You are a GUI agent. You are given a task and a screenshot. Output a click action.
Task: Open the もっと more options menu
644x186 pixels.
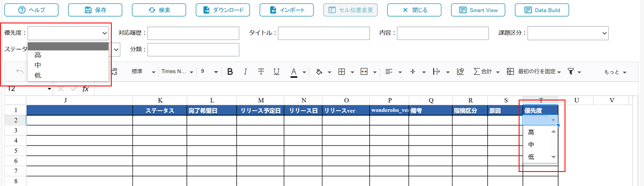616,72
